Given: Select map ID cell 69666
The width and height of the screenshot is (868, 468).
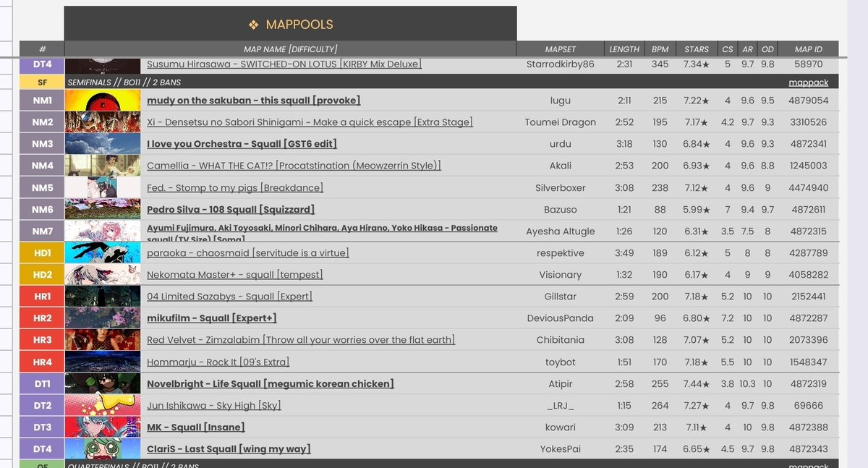Looking at the screenshot, I should coord(809,406).
